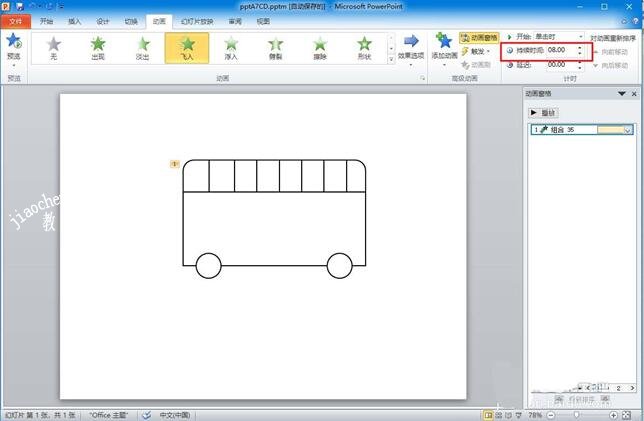Click the Duration (持续时间) 08.00 field
Image resolution: width=644 pixels, height=421 pixels.
(561, 50)
